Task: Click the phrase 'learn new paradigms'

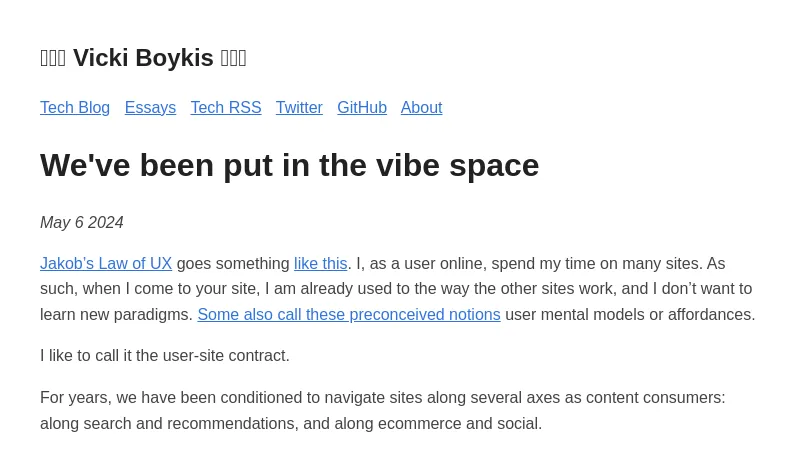Action: click(x=116, y=315)
